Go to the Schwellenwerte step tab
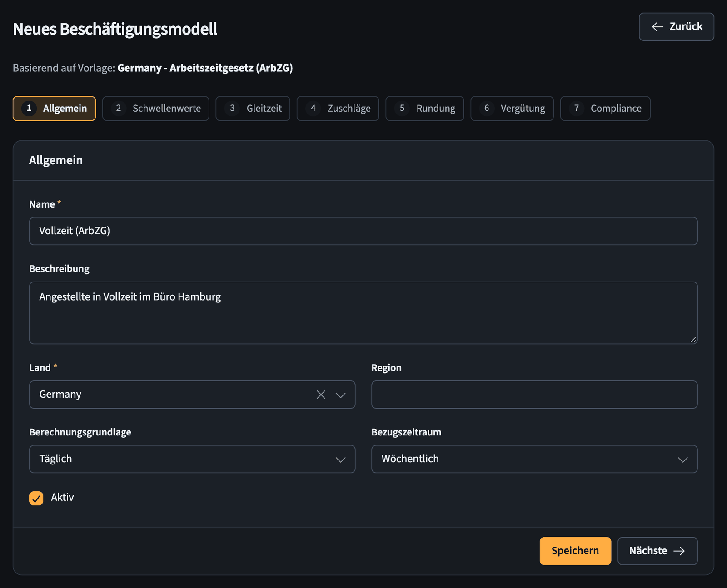Screen dimensions: 727x588 156,109
